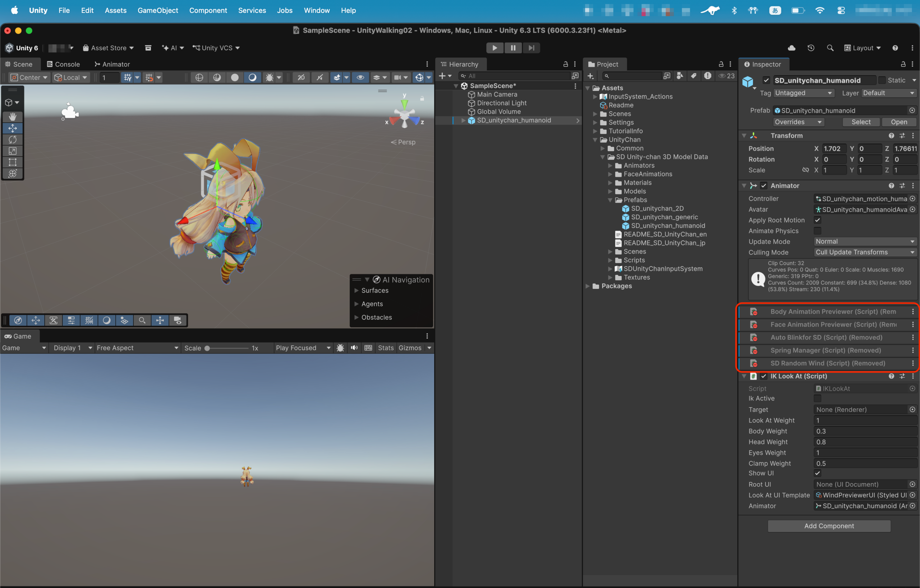Lock the Inspector panel
The image size is (920, 588).
[x=903, y=64]
